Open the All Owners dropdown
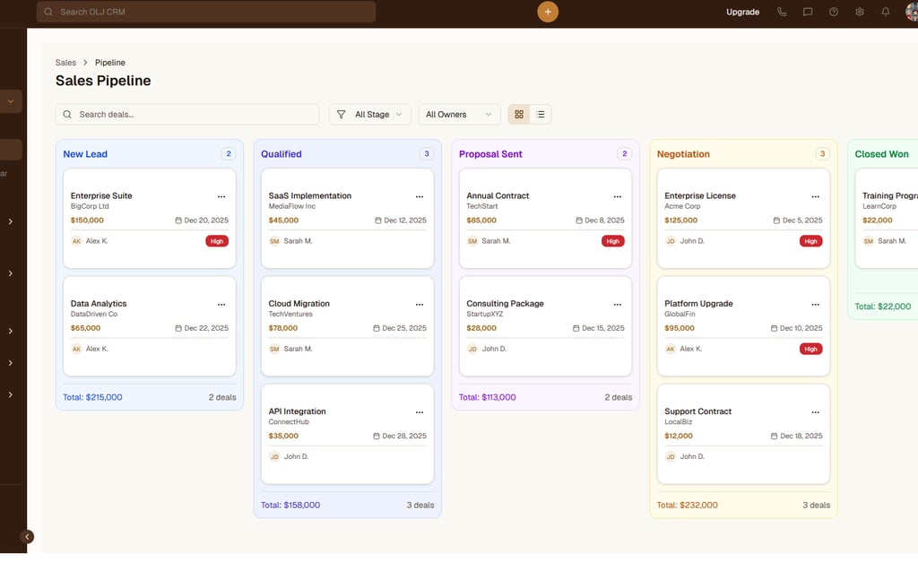This screenshot has height=588, width=918. pos(459,114)
